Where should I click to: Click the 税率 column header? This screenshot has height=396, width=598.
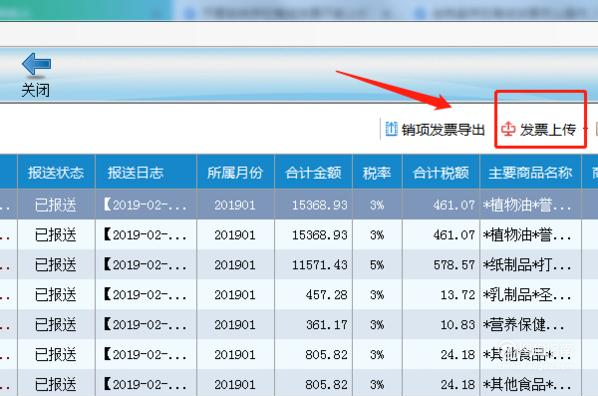click(x=377, y=172)
